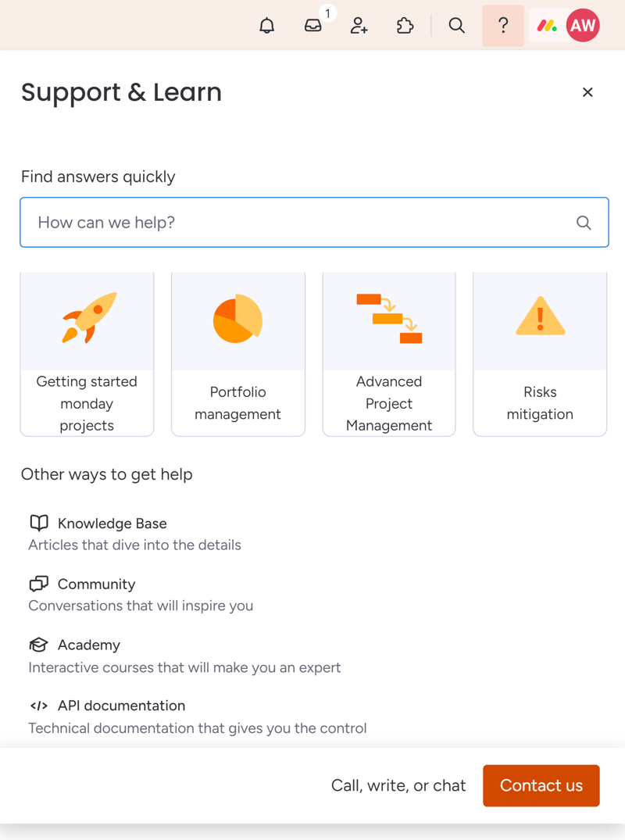Open the Risks mitigation card

pyautogui.click(x=540, y=354)
